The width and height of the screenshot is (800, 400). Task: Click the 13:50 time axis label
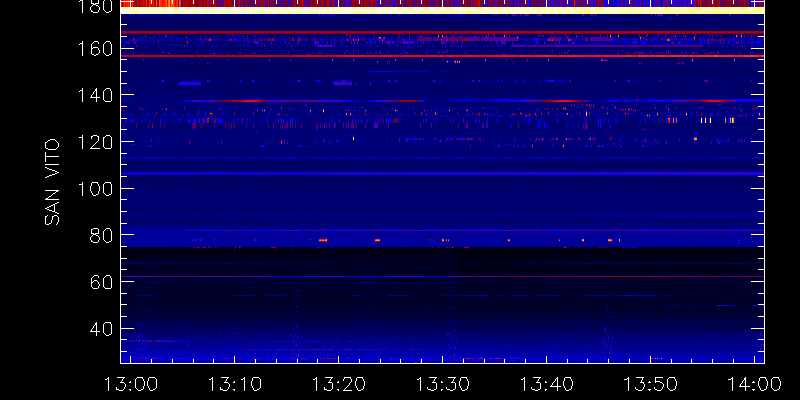[651, 384]
